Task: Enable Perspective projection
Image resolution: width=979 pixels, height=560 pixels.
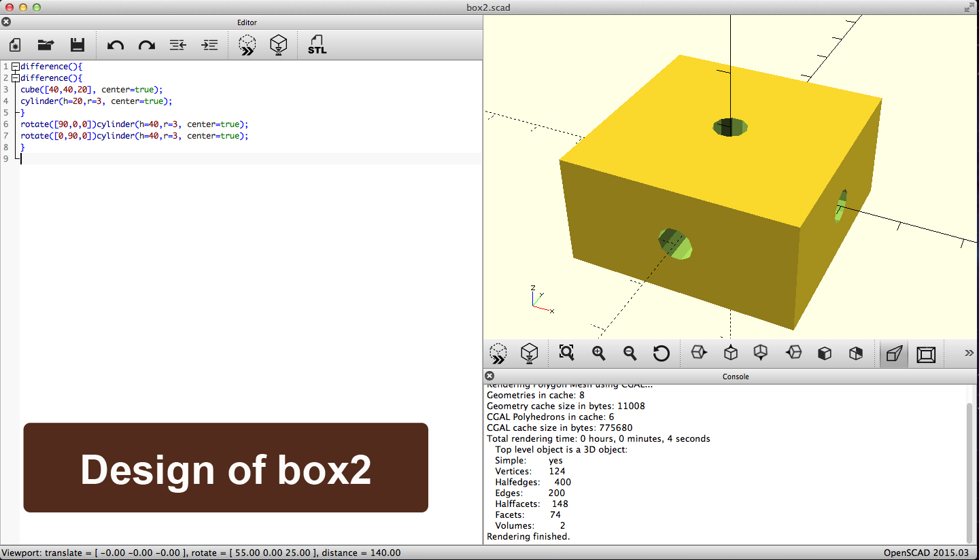Action: point(895,353)
